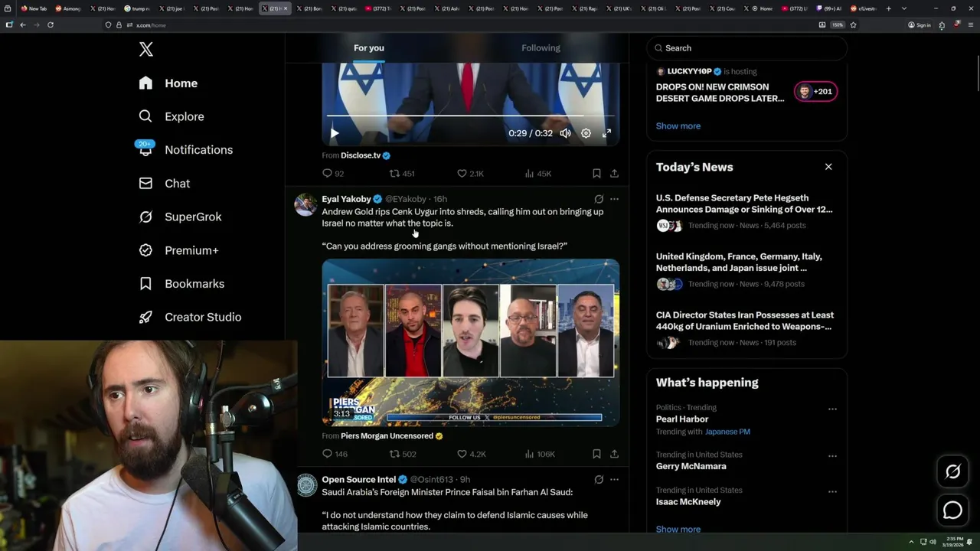Repost the post with 502 reposts

point(403,454)
